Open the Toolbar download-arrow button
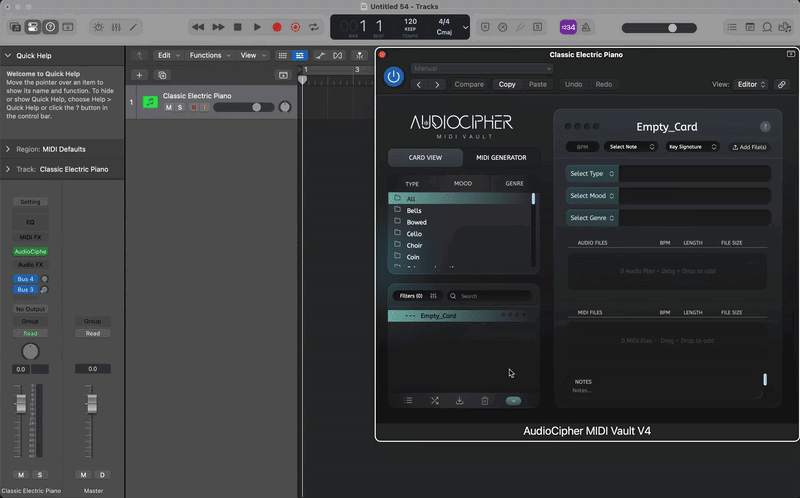Image resolution: width=800 pixels, height=498 pixels. click(x=68, y=27)
